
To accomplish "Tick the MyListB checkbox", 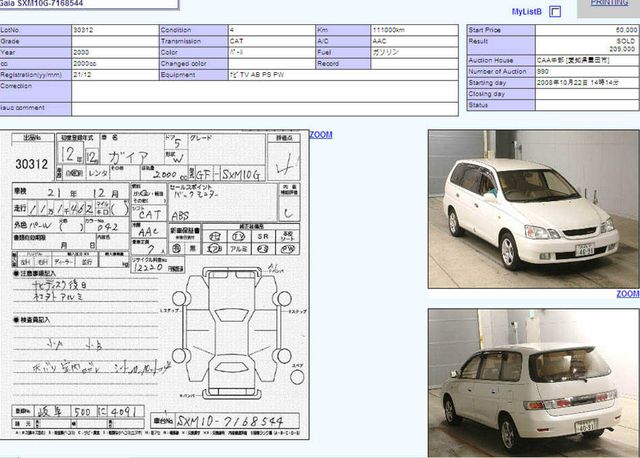I will pyautogui.click(x=555, y=11).
